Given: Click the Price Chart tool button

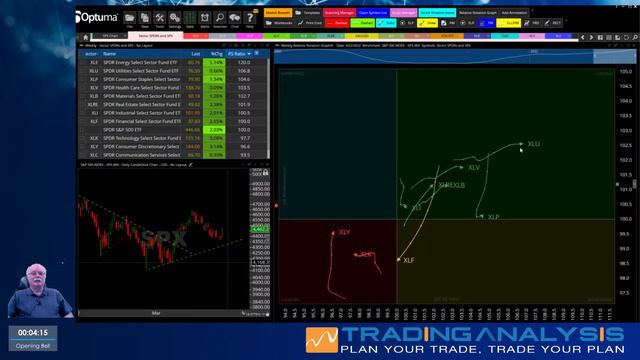Looking at the screenshot, I should [x=310, y=23].
